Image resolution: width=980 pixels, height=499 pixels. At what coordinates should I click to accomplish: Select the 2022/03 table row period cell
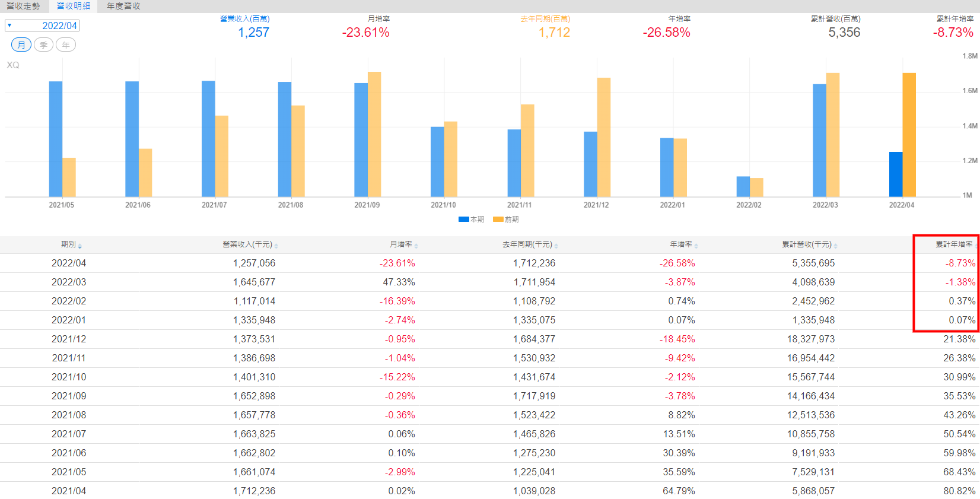point(69,282)
